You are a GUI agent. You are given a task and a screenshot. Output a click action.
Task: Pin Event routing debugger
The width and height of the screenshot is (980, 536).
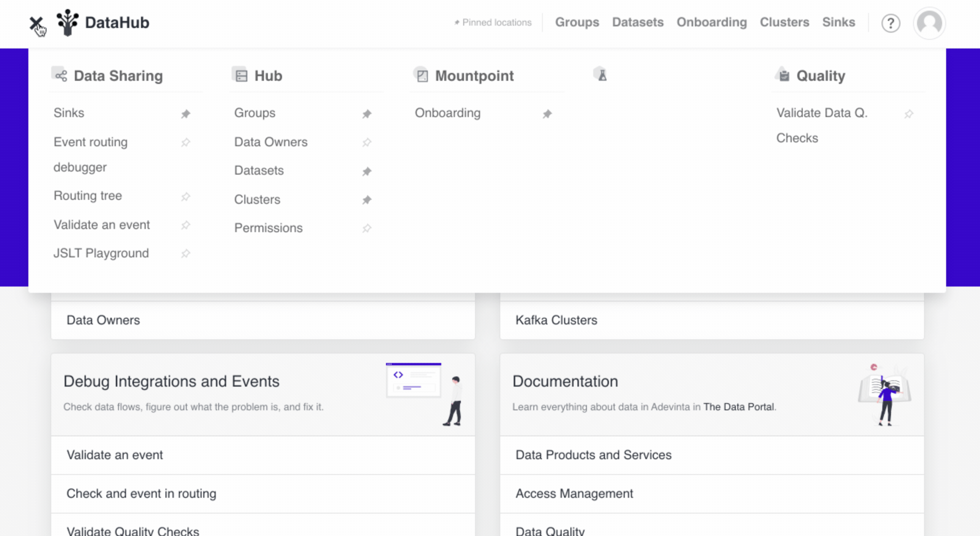pyautogui.click(x=186, y=142)
